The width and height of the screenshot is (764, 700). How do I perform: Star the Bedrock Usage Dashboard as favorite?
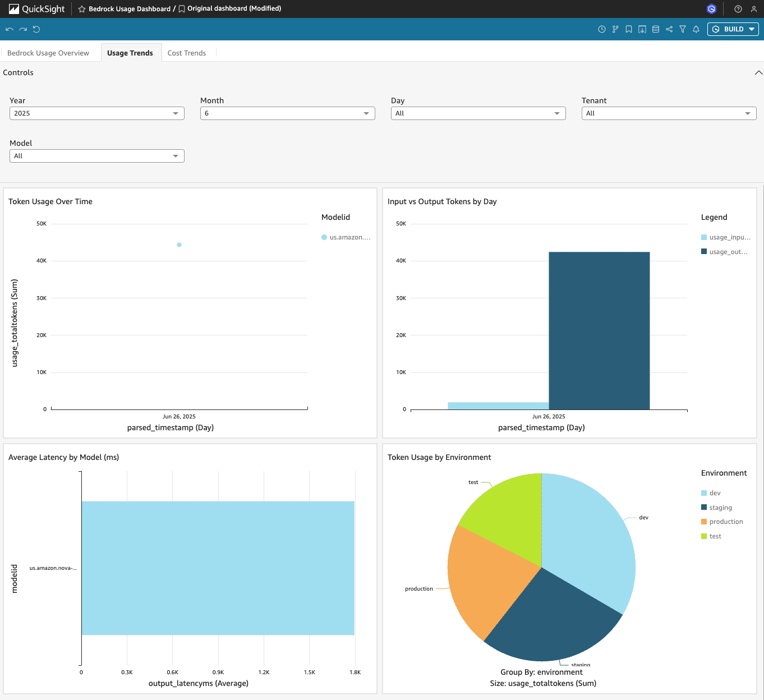(x=82, y=9)
